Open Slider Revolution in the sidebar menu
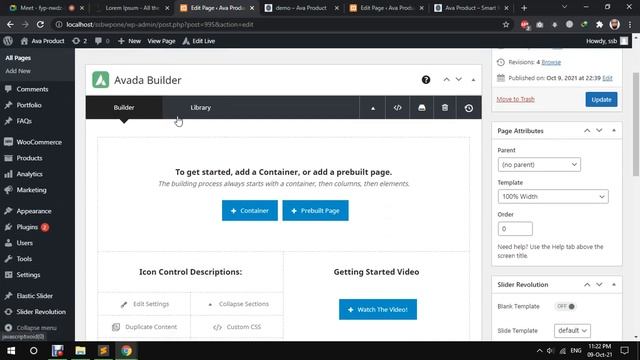 (x=41, y=311)
